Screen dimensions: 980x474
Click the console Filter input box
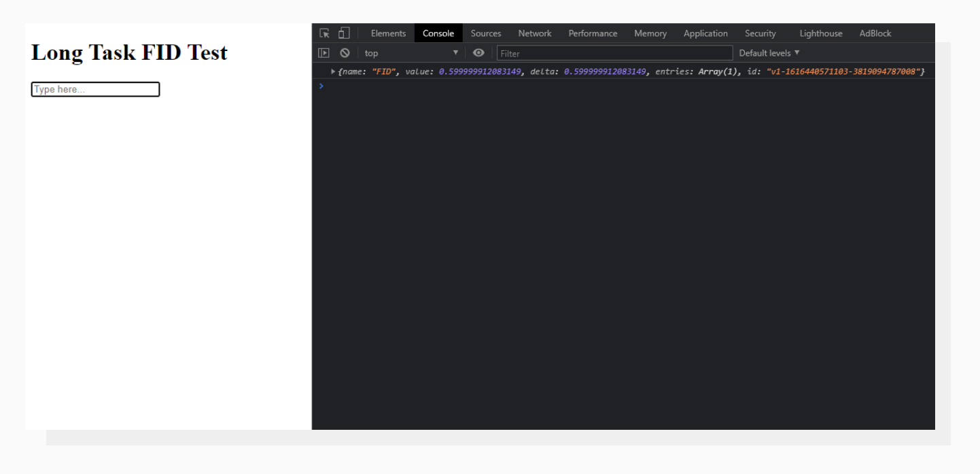pyautogui.click(x=612, y=52)
